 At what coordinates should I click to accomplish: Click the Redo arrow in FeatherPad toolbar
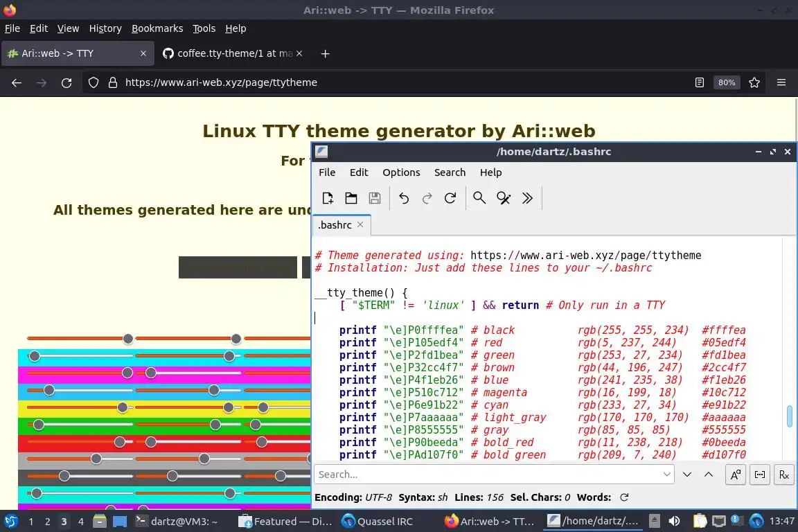[x=427, y=198]
